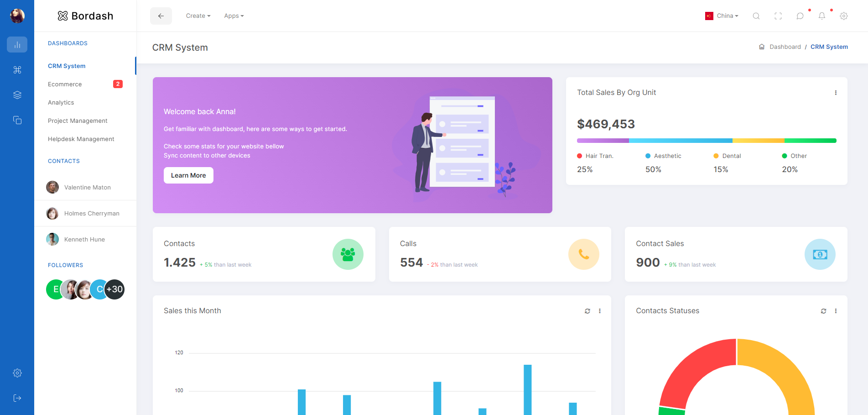Click the Dashboard breadcrumb link
This screenshot has width=868, height=415.
[785, 47]
